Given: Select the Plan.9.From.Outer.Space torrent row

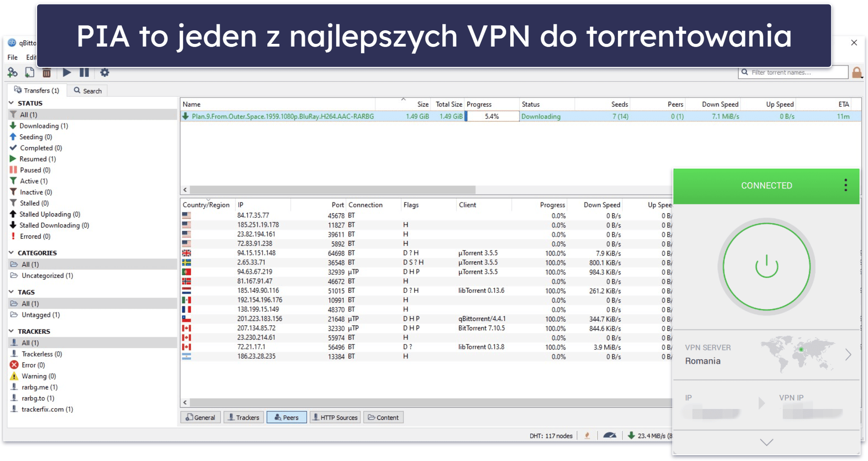Looking at the screenshot, I should tap(520, 117).
